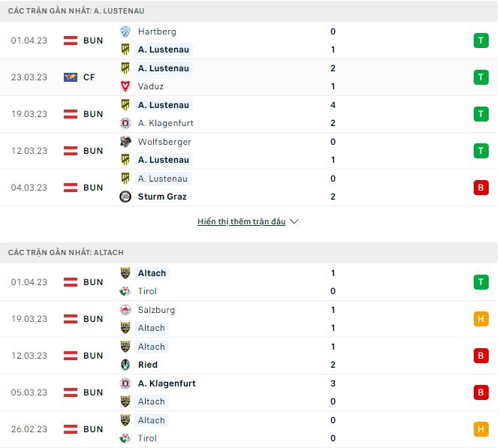Click the Austria flag on 01.04.23 Hartberg match
Viewport: 500px width, 448px height.
coord(71,41)
